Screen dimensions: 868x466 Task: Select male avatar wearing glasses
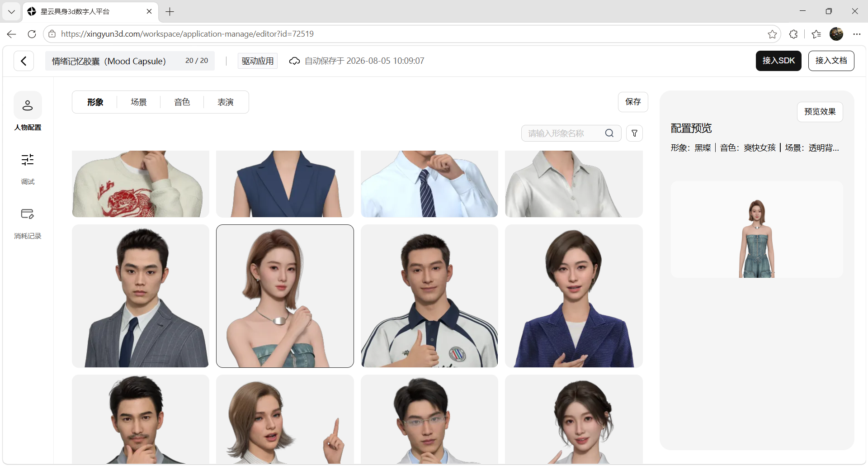pyautogui.click(x=429, y=419)
